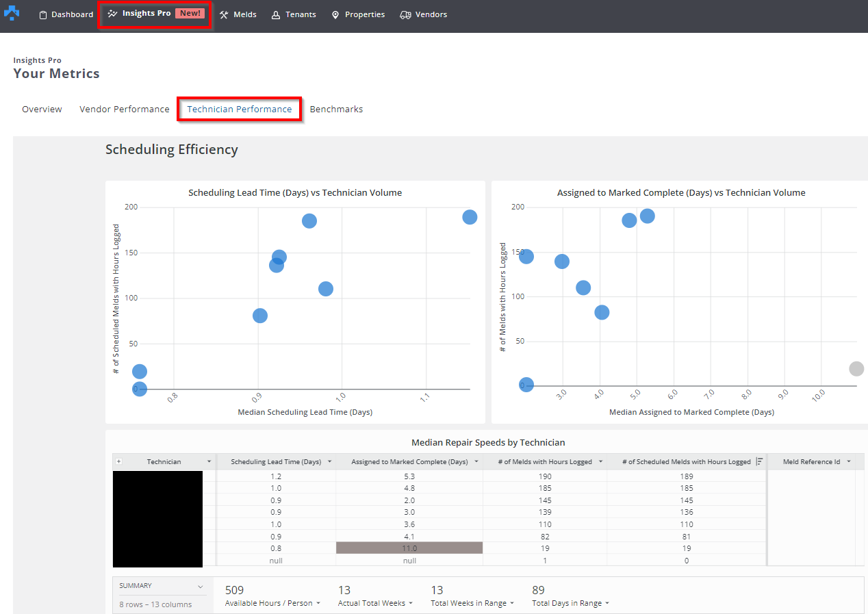The height and width of the screenshot is (614, 868).
Task: Click the Vendors truck icon
Action: (x=405, y=14)
